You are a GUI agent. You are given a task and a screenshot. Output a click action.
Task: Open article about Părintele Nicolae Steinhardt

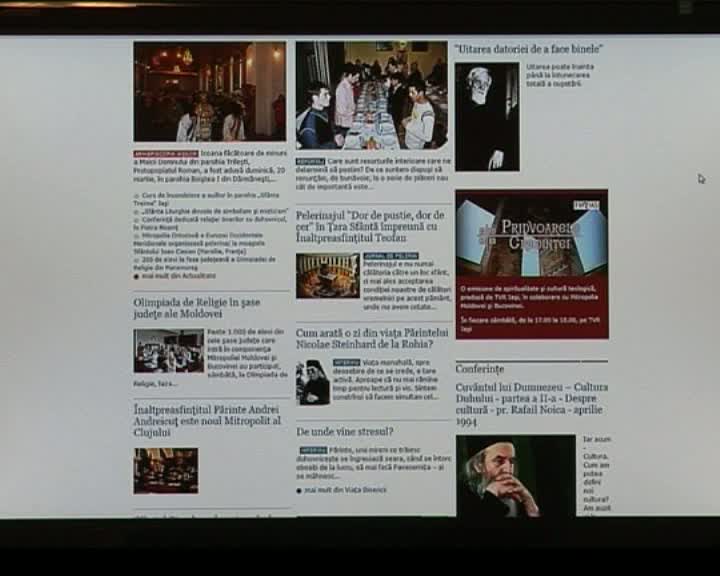(372, 338)
